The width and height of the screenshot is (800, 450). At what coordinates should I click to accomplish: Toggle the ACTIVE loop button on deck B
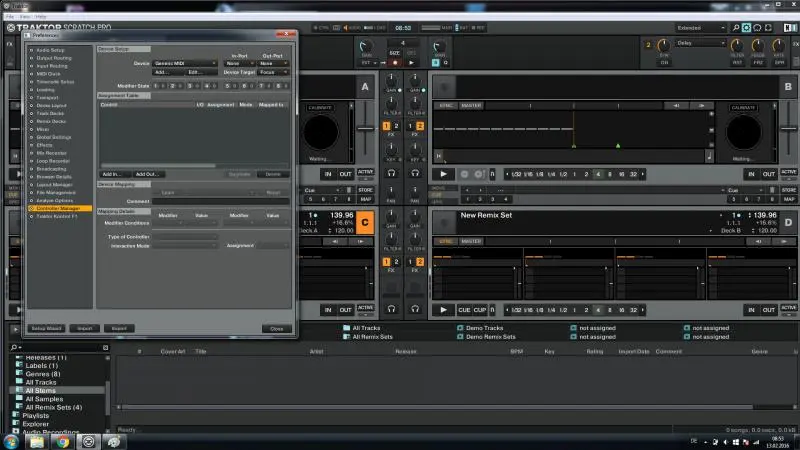(x=787, y=173)
